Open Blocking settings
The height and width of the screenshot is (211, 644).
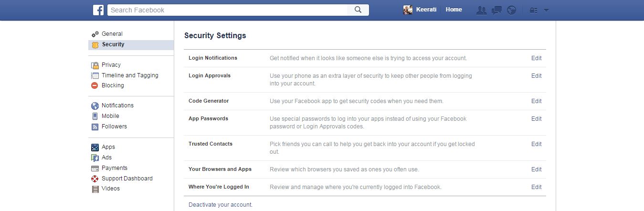(113, 85)
